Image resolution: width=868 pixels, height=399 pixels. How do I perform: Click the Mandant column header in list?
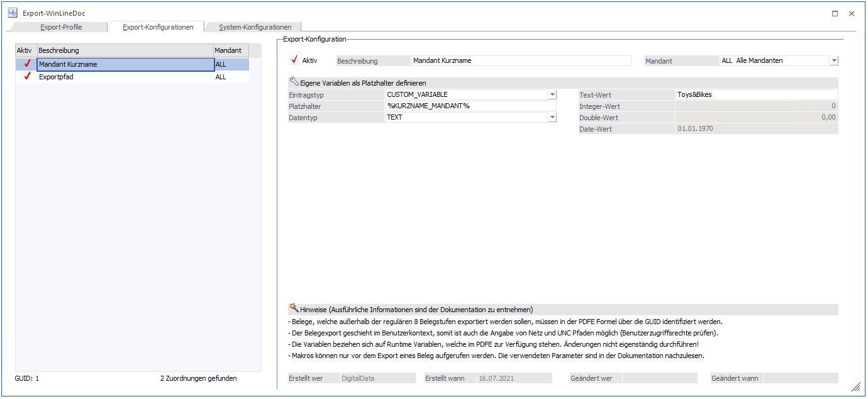pos(231,50)
